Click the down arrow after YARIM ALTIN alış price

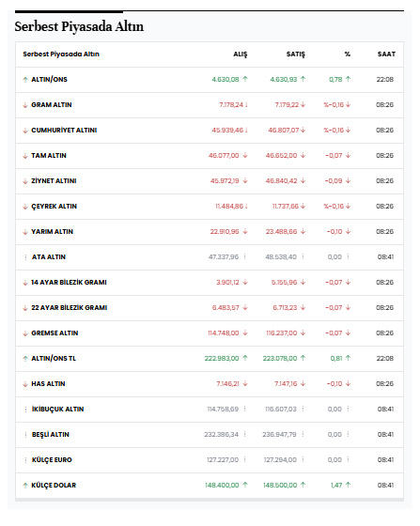[x=245, y=231]
